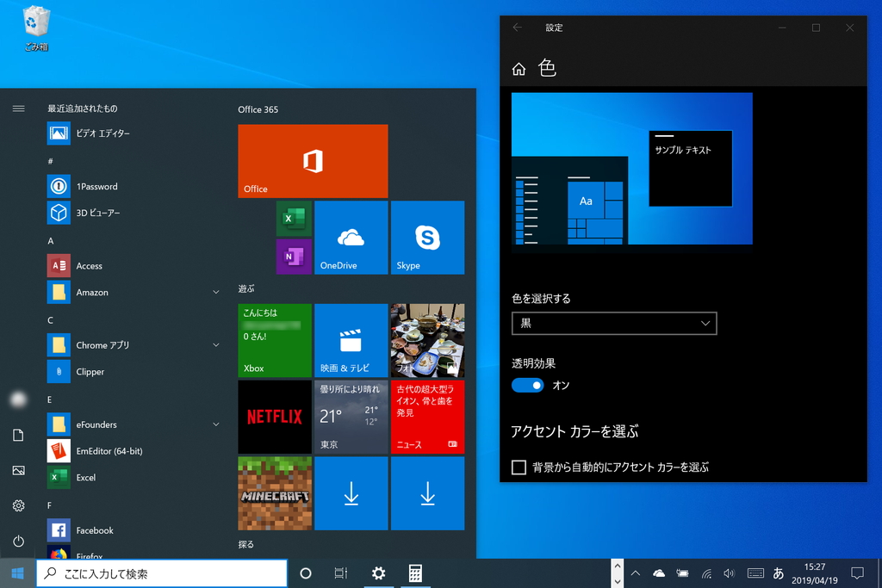
Task: Click the letter E header in app list
Action: click(x=49, y=399)
